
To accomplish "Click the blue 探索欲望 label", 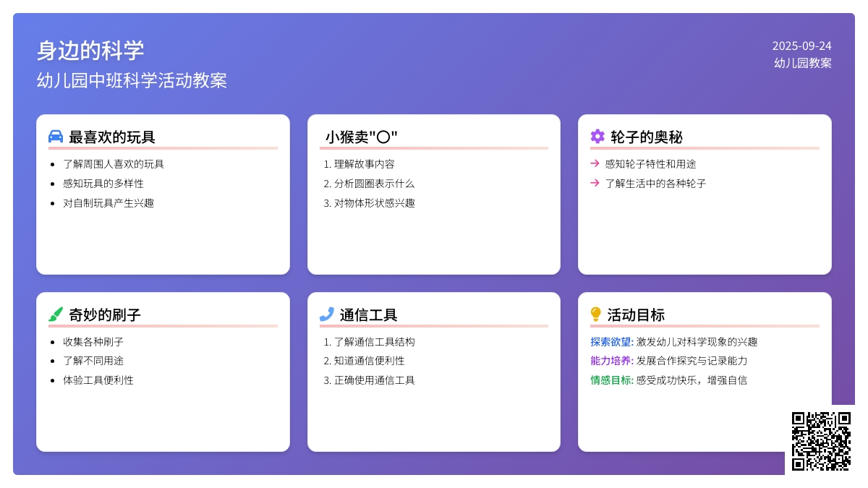I will (611, 342).
